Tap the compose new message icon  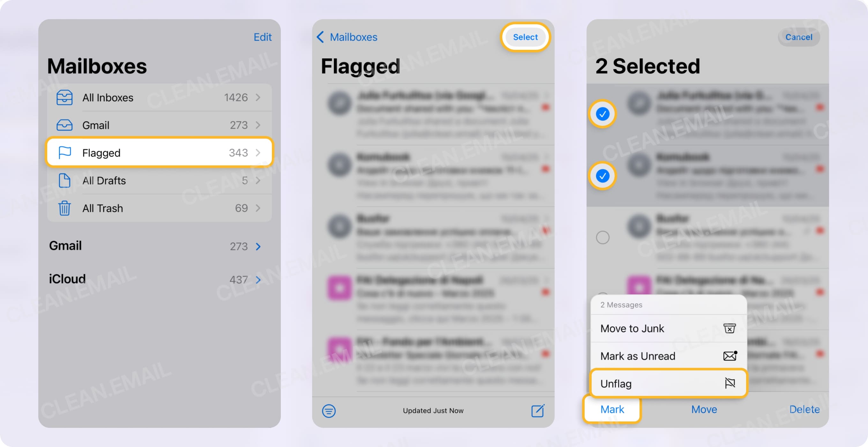[x=538, y=411]
